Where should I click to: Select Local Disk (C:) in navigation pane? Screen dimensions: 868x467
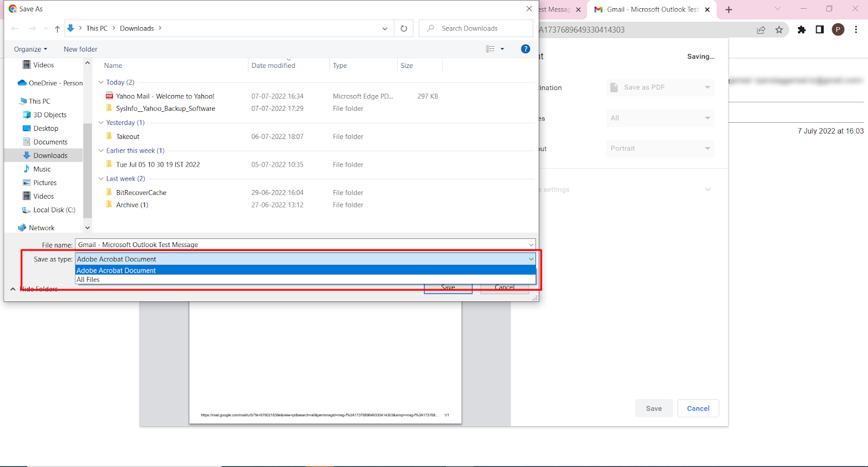pos(49,210)
